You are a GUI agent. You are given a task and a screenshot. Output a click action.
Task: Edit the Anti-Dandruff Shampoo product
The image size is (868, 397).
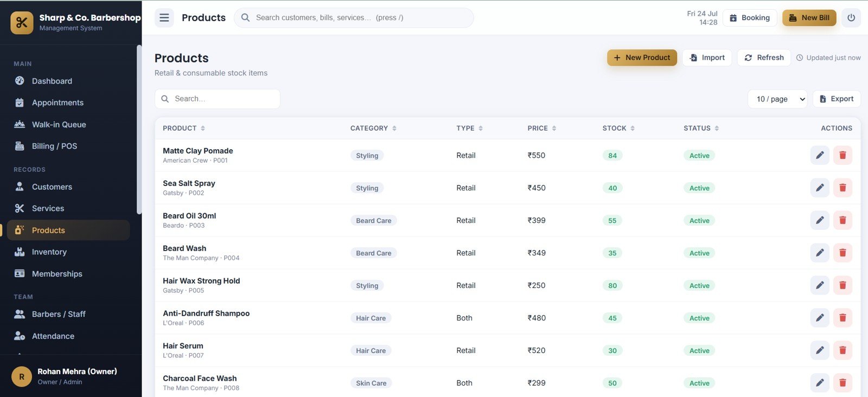point(820,318)
